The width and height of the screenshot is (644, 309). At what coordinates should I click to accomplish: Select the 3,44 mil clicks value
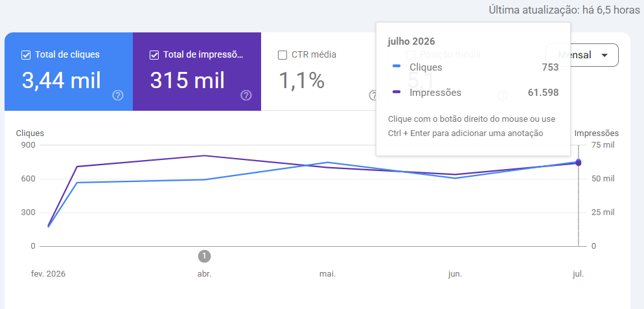(61, 80)
